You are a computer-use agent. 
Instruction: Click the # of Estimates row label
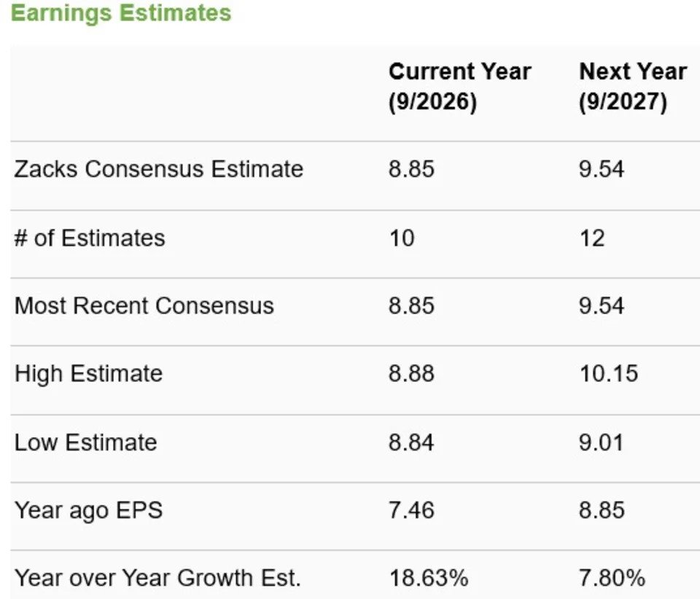[x=90, y=238]
